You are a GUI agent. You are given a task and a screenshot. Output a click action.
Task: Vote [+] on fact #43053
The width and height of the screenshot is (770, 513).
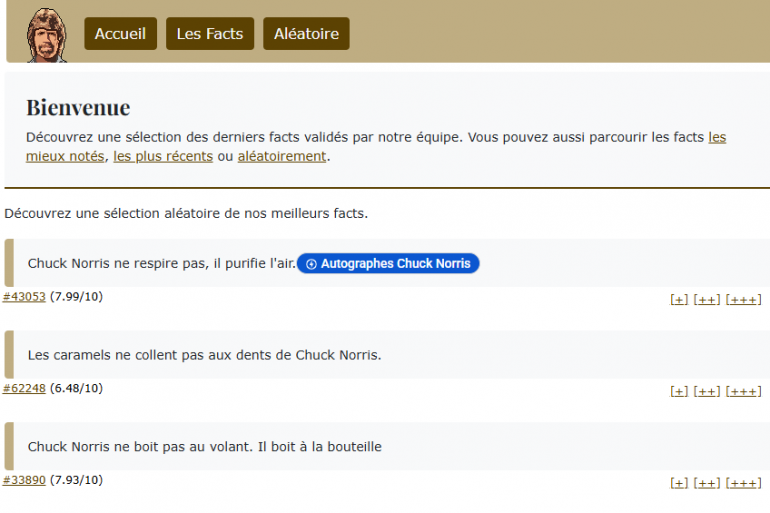pos(679,300)
